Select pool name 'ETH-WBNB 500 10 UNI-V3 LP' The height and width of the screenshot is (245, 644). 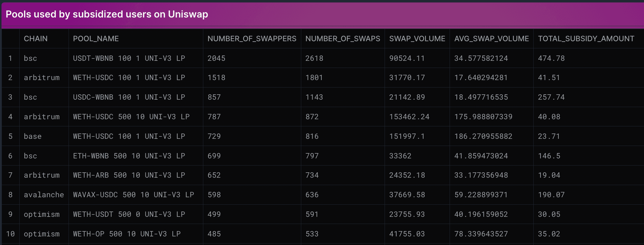coord(129,156)
